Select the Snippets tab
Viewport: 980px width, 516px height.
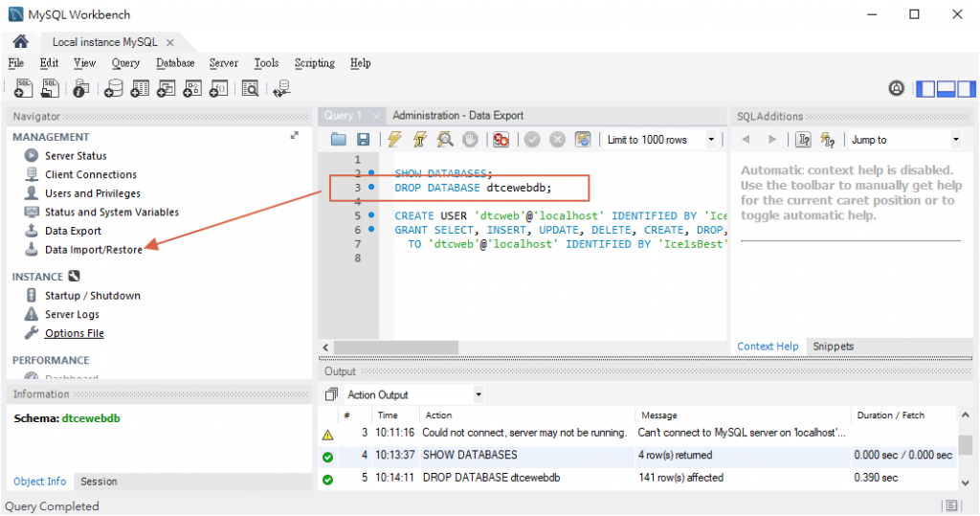(x=834, y=347)
